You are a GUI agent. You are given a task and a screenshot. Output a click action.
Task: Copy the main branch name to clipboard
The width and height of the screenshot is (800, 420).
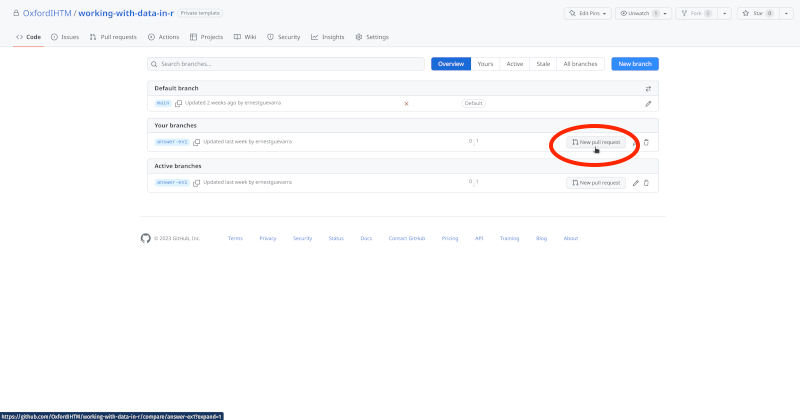179,103
